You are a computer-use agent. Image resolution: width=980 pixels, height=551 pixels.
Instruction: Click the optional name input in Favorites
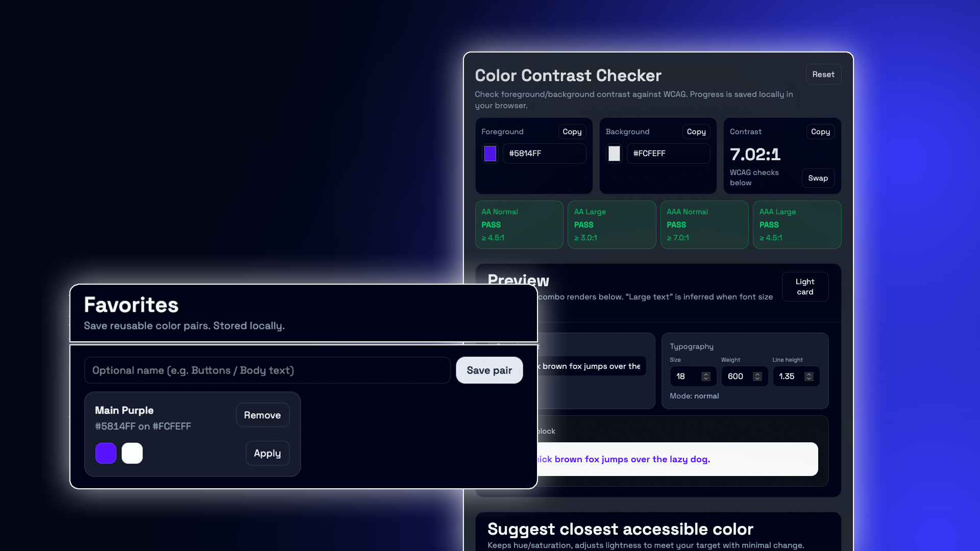267,370
